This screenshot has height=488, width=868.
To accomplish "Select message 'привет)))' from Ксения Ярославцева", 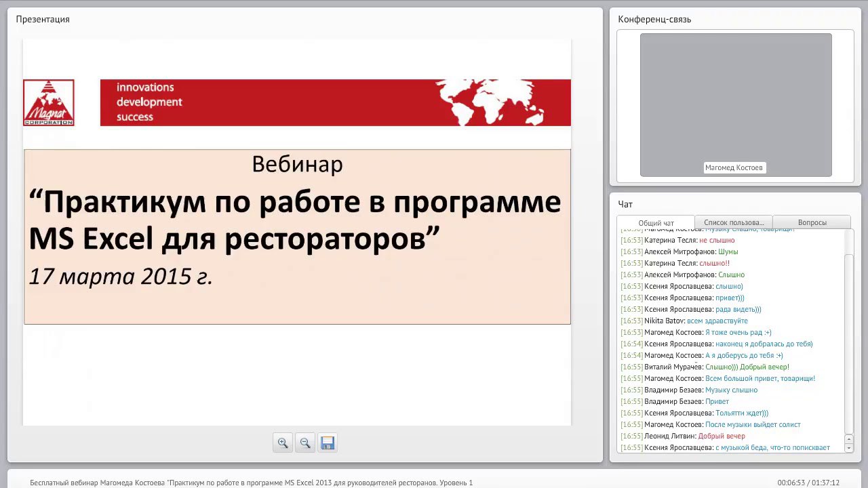I will pyautogui.click(x=730, y=298).
